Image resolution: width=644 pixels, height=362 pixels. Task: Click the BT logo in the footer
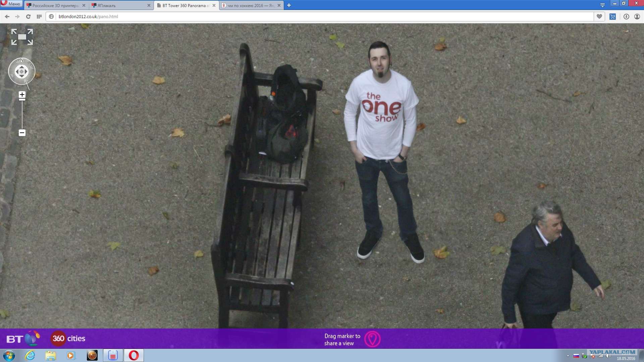(23, 339)
